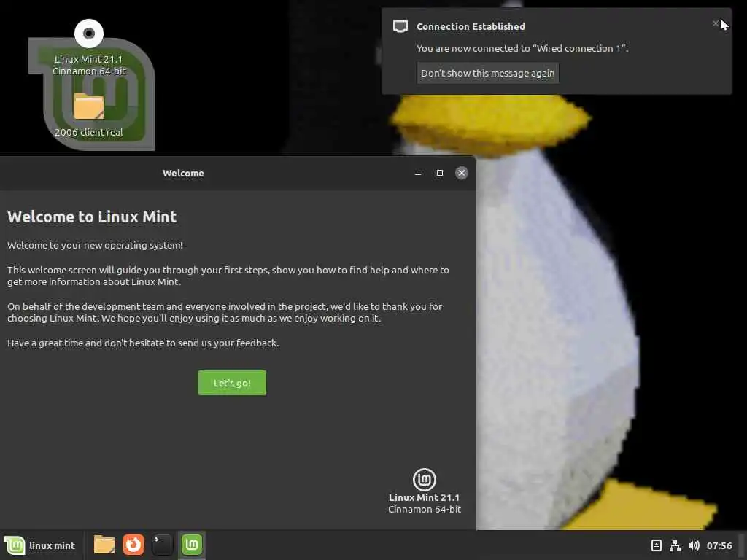Open the wired network tray icon
The width and height of the screenshot is (747, 560).
point(675,545)
